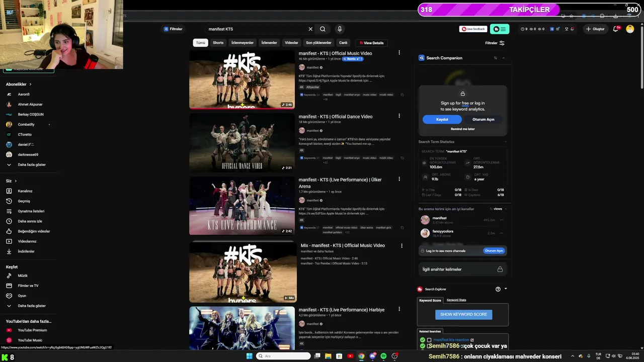Click the Oturum Açın button in the sign-up card
Image resolution: width=644 pixels, height=362 pixels.
(483, 120)
